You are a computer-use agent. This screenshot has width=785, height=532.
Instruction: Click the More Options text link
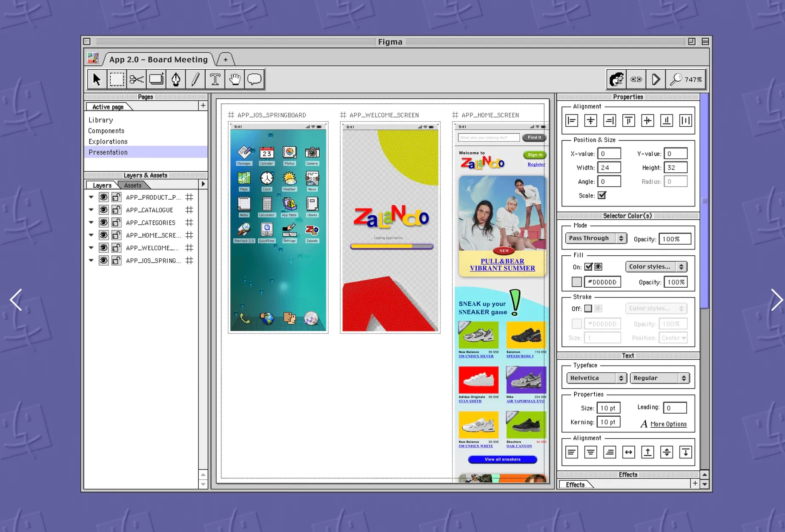pos(668,424)
